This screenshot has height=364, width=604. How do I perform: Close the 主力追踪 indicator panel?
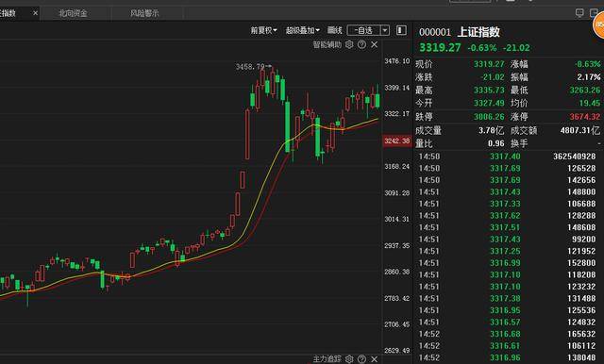pos(375,359)
